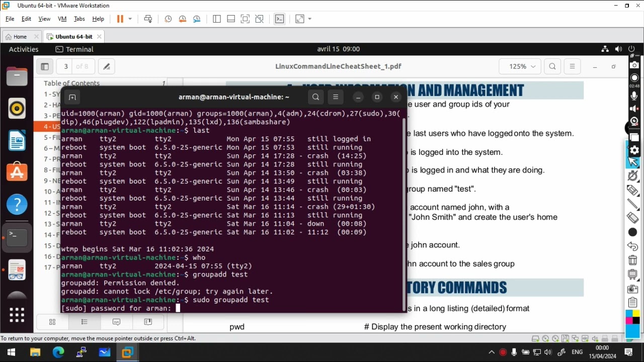Image resolution: width=644 pixels, height=362 pixels.
Task: Open recorder settings gear icon
Action: tap(634, 150)
